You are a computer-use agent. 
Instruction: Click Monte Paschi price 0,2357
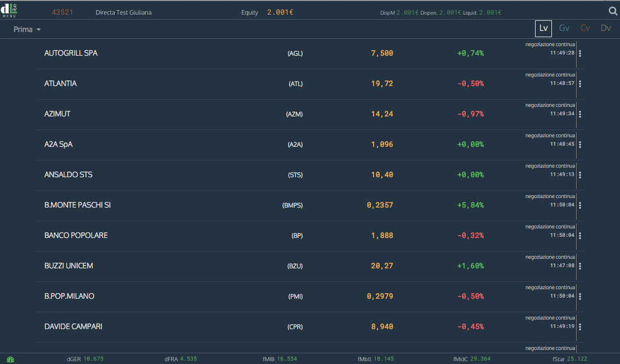pos(380,205)
